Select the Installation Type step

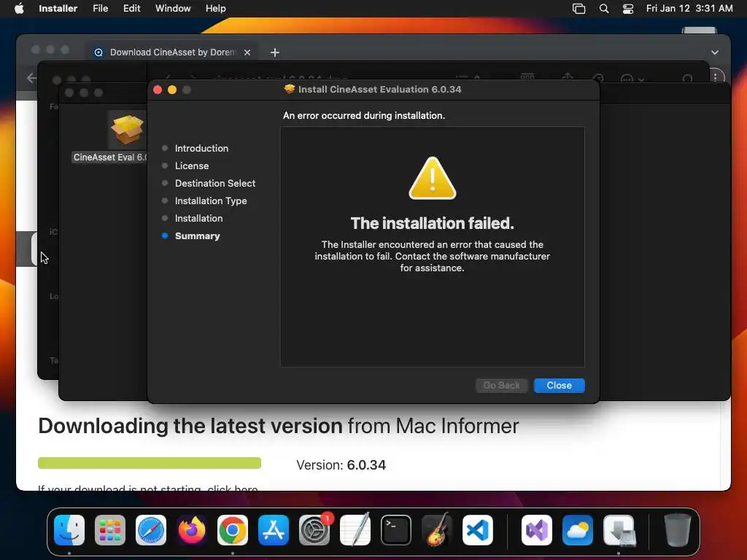pos(211,201)
